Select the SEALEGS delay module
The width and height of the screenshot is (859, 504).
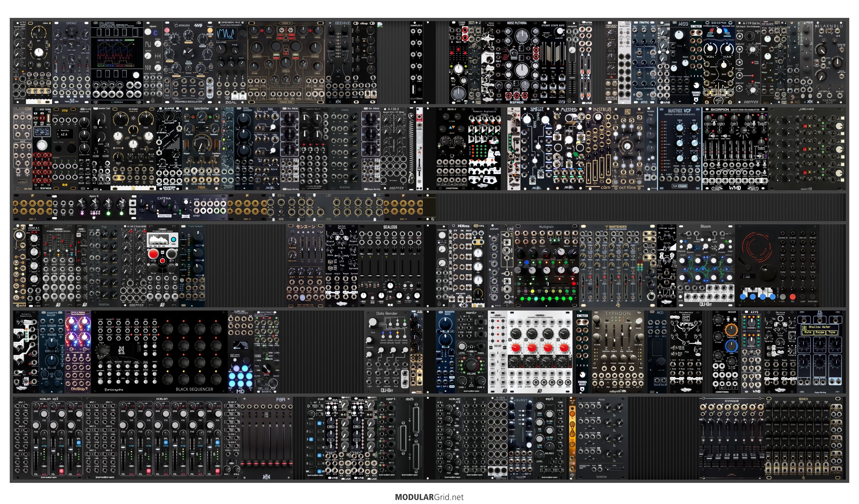[390, 265]
